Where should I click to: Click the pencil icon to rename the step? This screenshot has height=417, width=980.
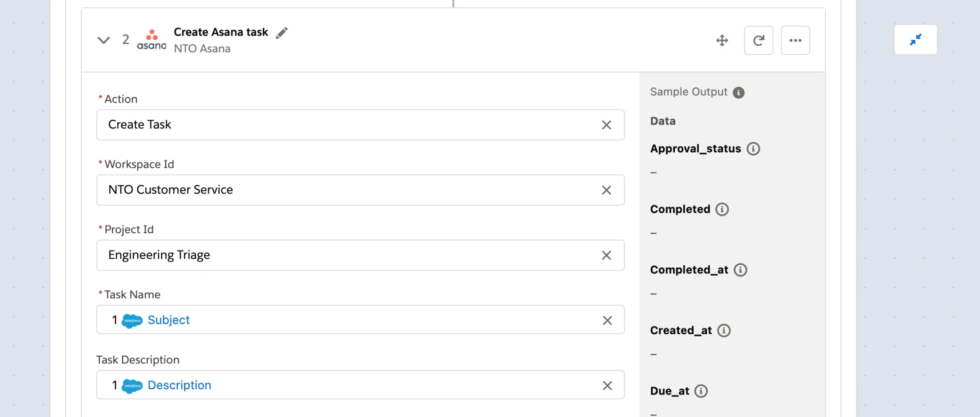(x=282, y=32)
